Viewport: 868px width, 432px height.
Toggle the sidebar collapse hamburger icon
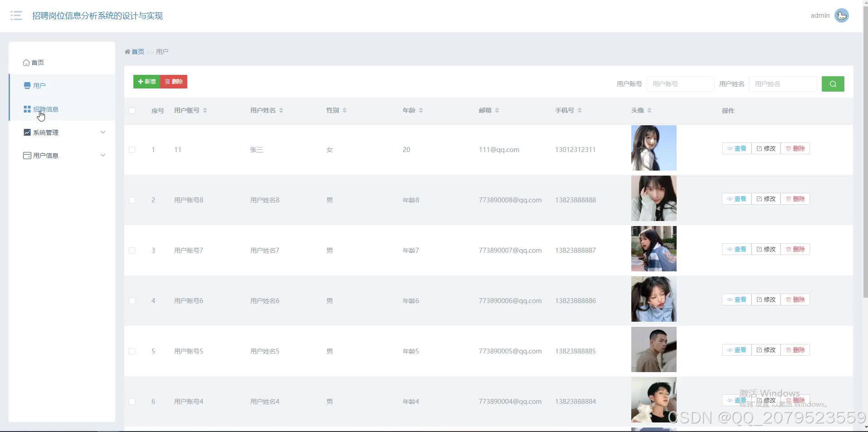coord(16,16)
